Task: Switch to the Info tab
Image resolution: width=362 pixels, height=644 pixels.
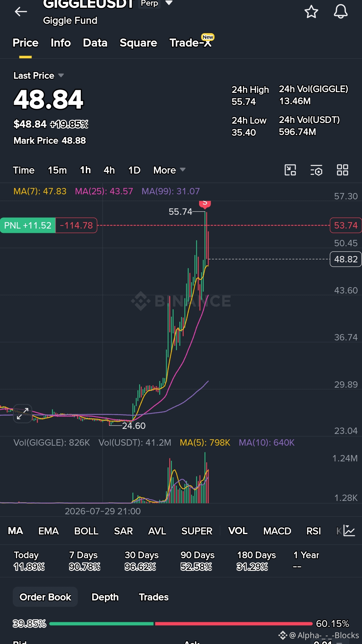Action: (61, 43)
